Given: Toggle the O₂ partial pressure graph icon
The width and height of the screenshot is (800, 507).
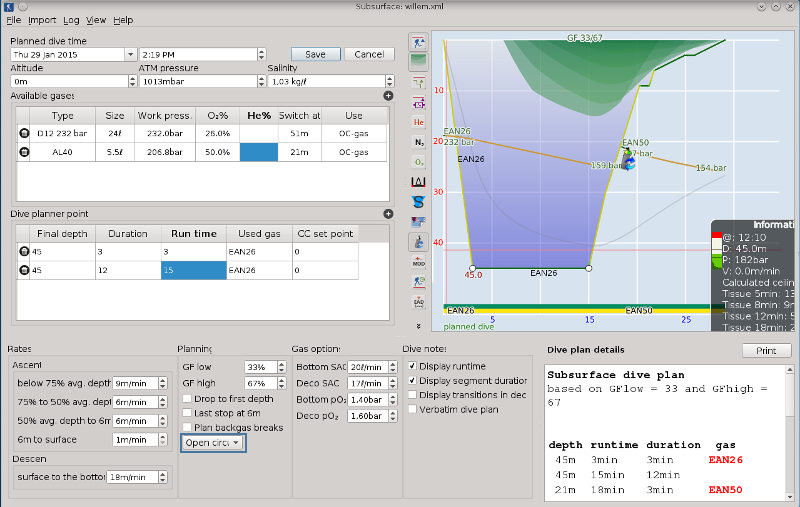Looking at the screenshot, I should click(x=418, y=162).
